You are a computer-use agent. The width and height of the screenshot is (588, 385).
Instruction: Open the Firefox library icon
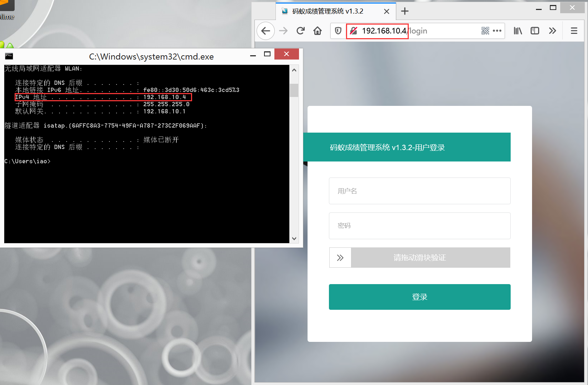coord(518,31)
